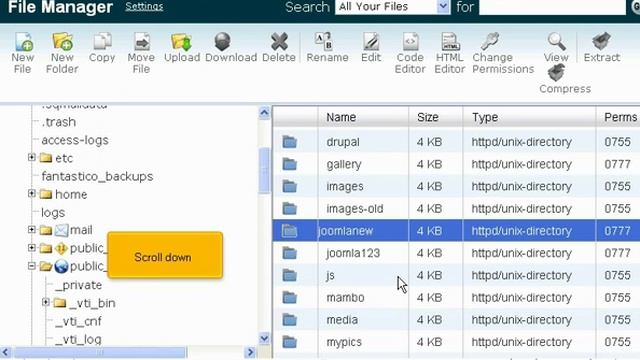The height and width of the screenshot is (360, 640).
Task: Expand the public_ftp tree node
Action: click(32, 248)
